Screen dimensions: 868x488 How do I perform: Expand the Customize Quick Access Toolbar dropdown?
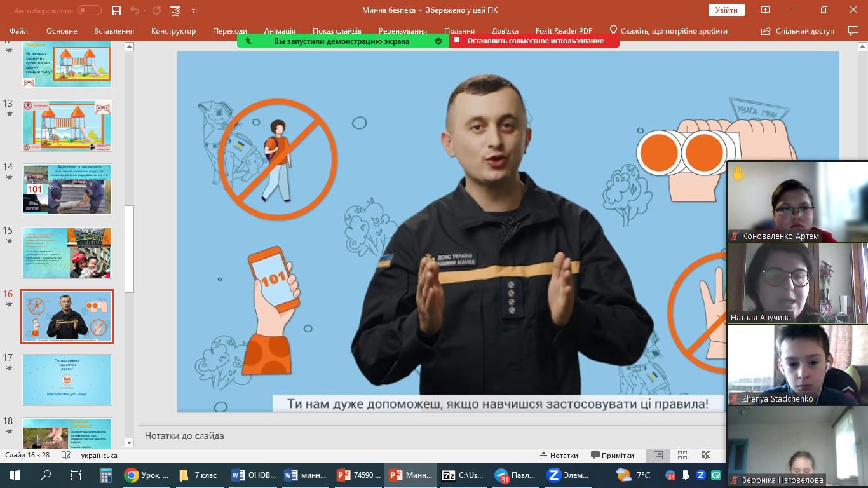pyautogui.click(x=193, y=10)
